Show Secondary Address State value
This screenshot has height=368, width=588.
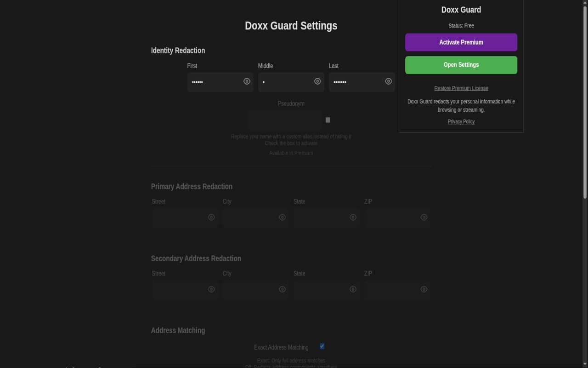pos(353,289)
